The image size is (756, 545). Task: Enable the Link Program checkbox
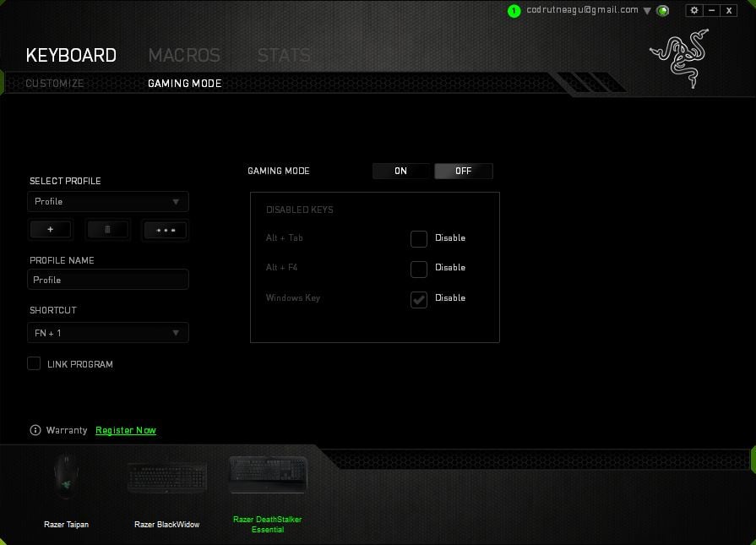[34, 363]
